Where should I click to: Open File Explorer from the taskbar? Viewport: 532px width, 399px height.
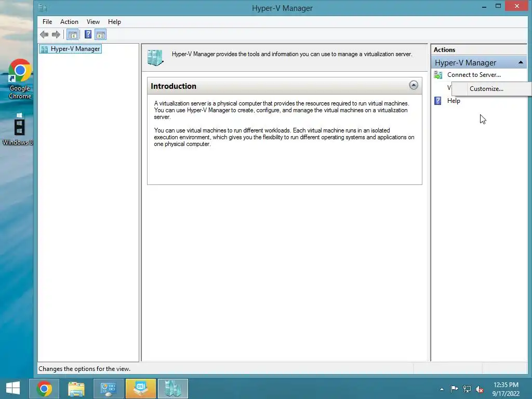[76, 389]
